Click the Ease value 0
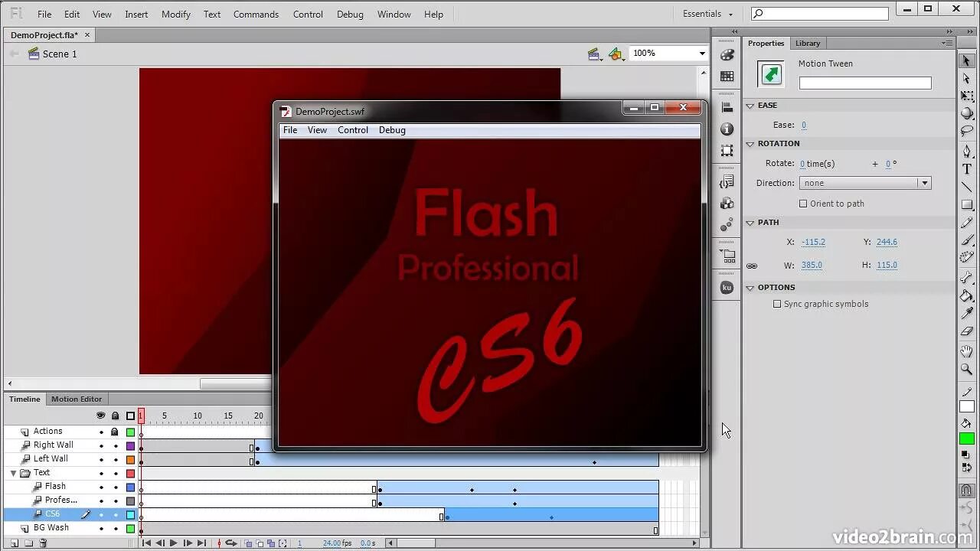Screen dimensions: 980x551 [x=803, y=125]
